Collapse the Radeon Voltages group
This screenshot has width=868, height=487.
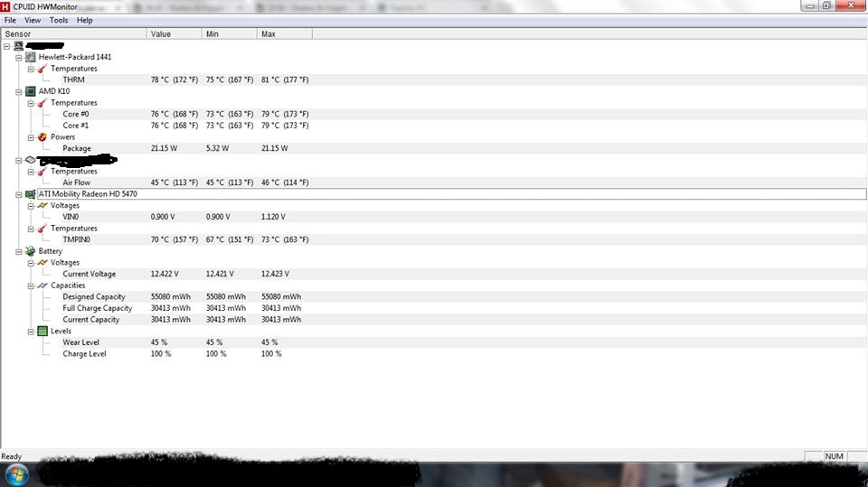(31, 206)
